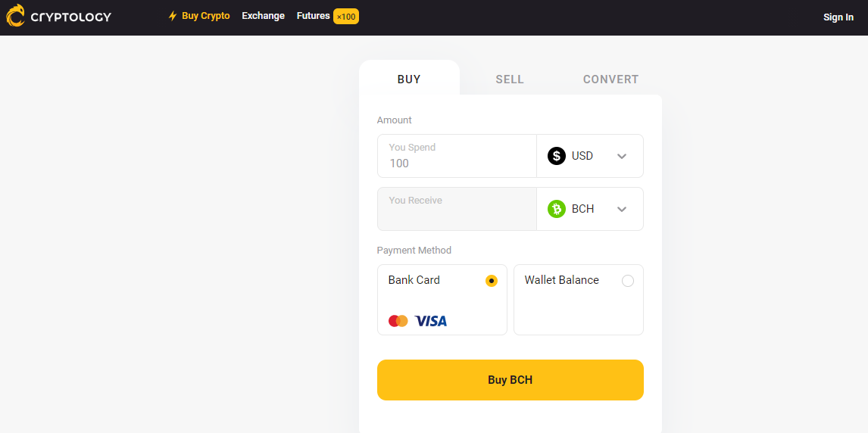Select the Wallet Balance radio button
This screenshot has height=433, width=868.
click(628, 281)
